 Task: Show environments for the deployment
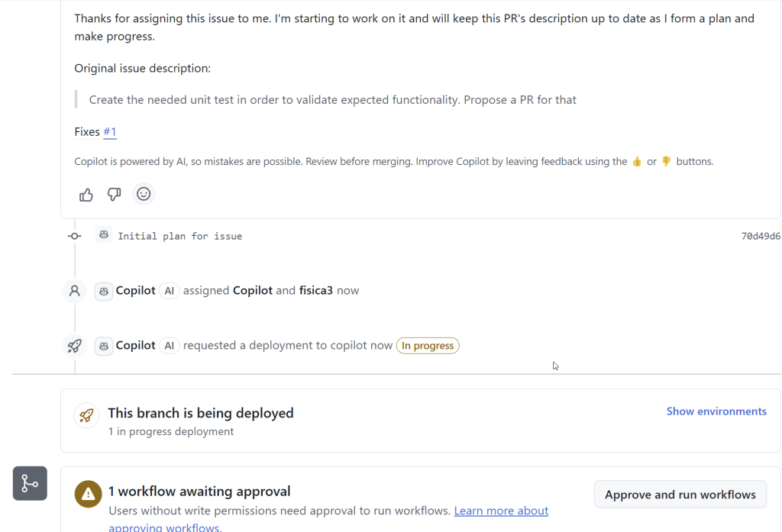pos(716,411)
